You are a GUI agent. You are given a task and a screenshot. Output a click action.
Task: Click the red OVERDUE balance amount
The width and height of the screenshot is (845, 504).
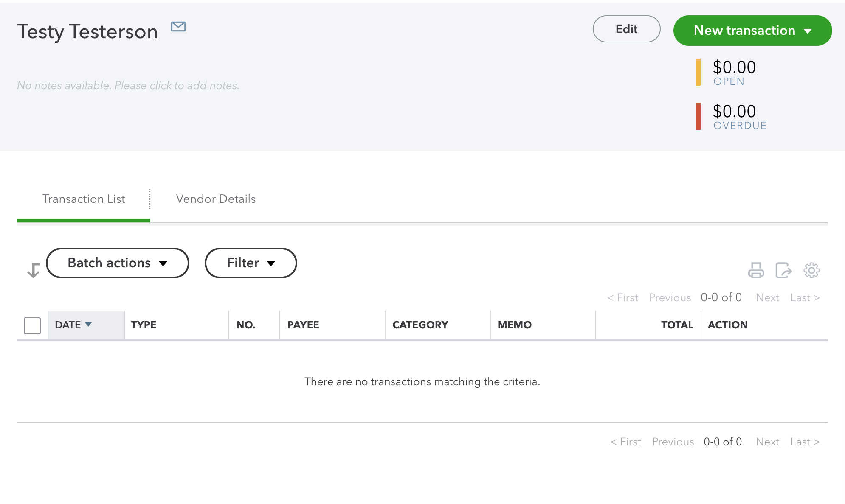pos(734,112)
